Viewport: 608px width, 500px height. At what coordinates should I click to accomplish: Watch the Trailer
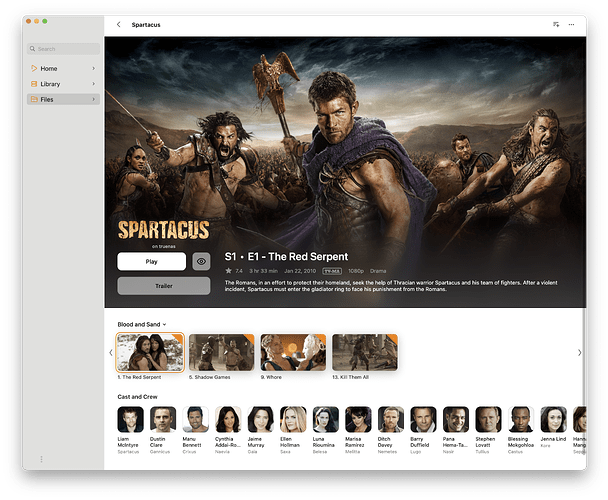click(x=164, y=286)
